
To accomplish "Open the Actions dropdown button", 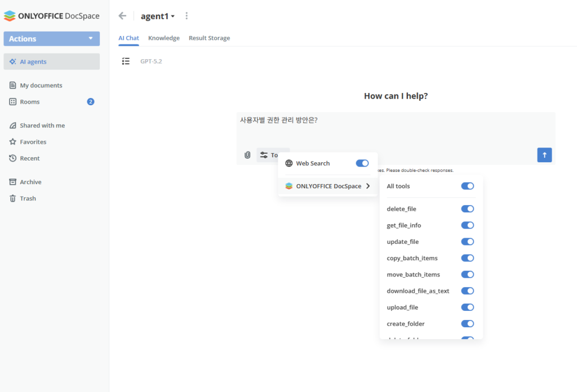I will [51, 39].
